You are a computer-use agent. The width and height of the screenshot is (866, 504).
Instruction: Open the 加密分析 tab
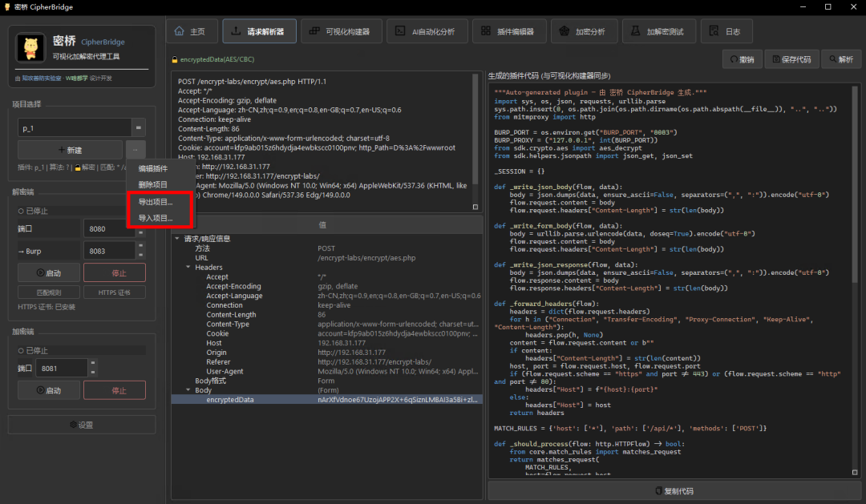[583, 31]
